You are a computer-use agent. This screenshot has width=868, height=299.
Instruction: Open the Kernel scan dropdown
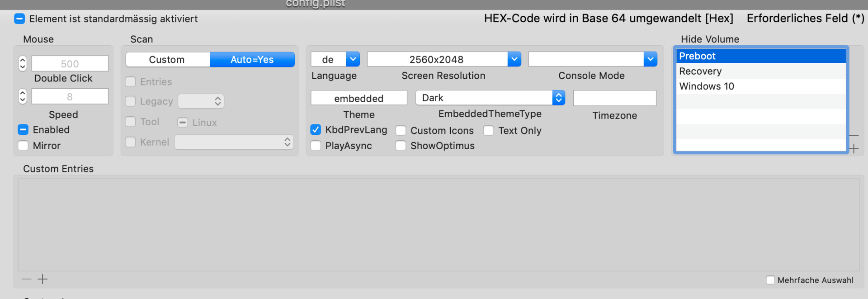234,142
